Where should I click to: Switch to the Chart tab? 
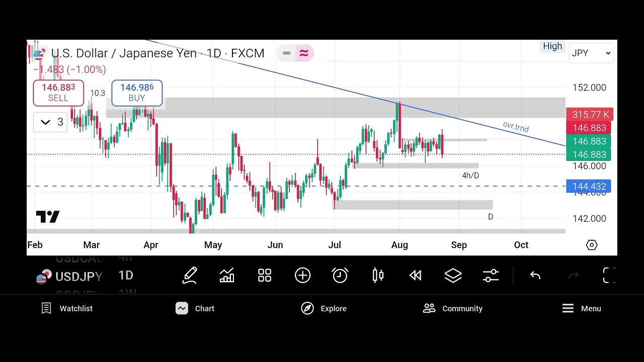195,309
